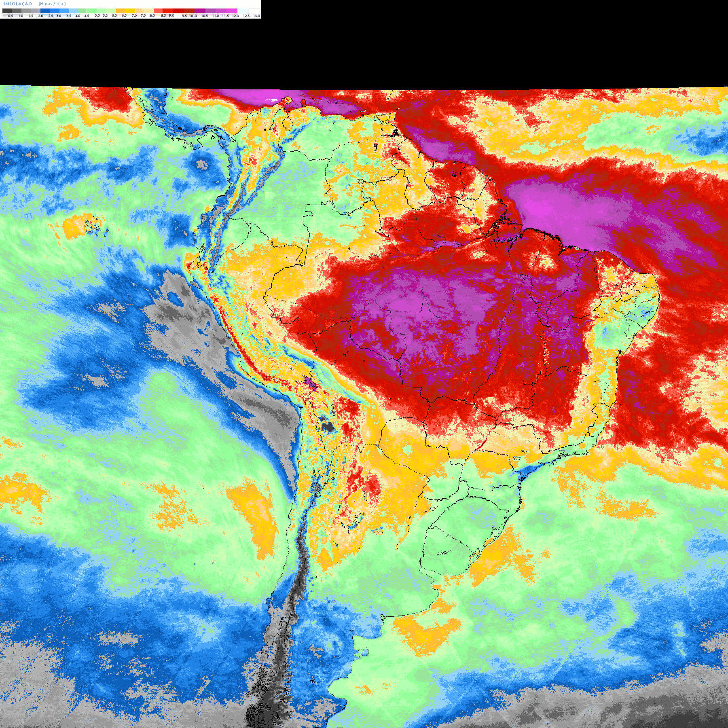This screenshot has width=728, height=728.
Task: Click the '9.0' legend value
Action: pyautogui.click(x=171, y=15)
